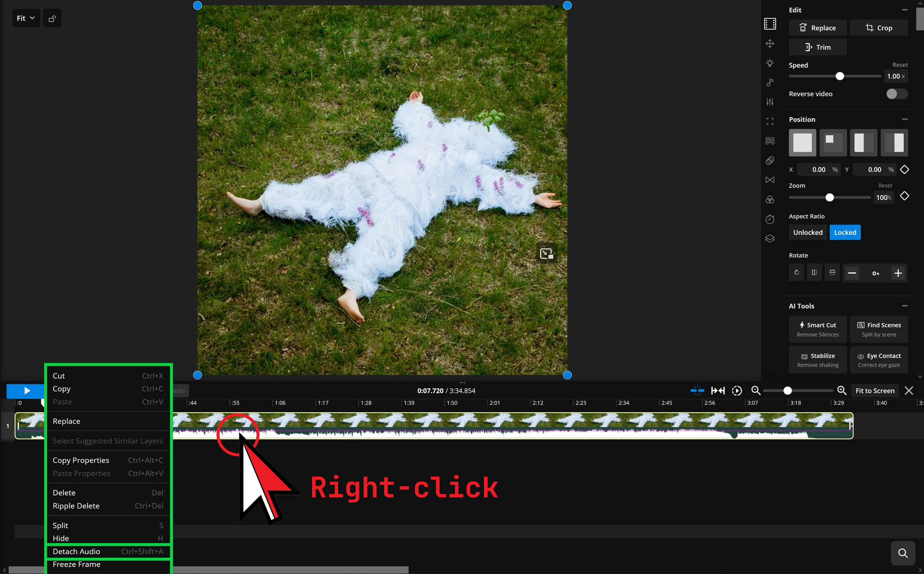Choose Detach Audio from context menu
This screenshot has width=924, height=574.
pyautogui.click(x=76, y=551)
